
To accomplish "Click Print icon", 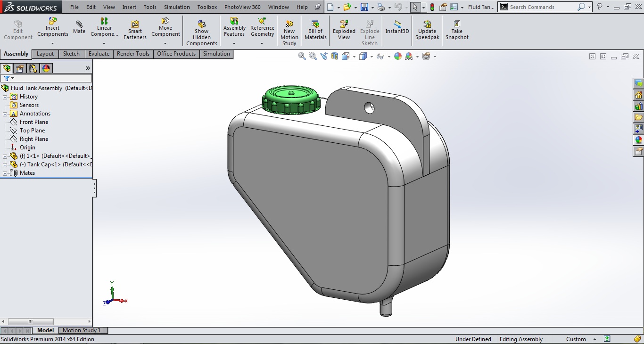I will (x=381, y=7).
